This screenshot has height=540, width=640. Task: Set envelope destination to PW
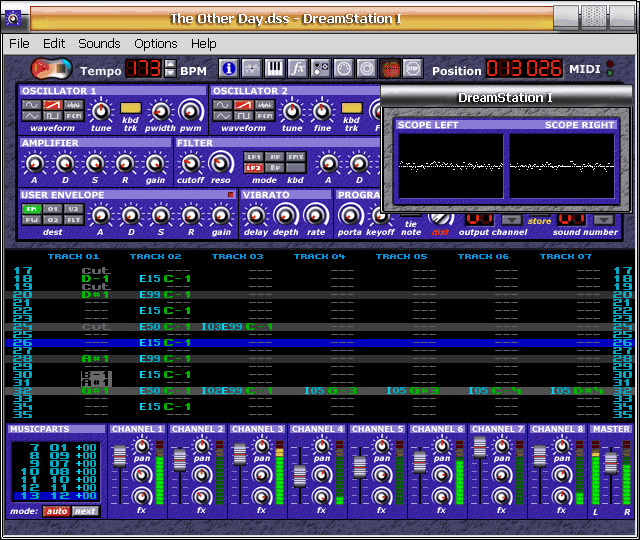pos(31,220)
